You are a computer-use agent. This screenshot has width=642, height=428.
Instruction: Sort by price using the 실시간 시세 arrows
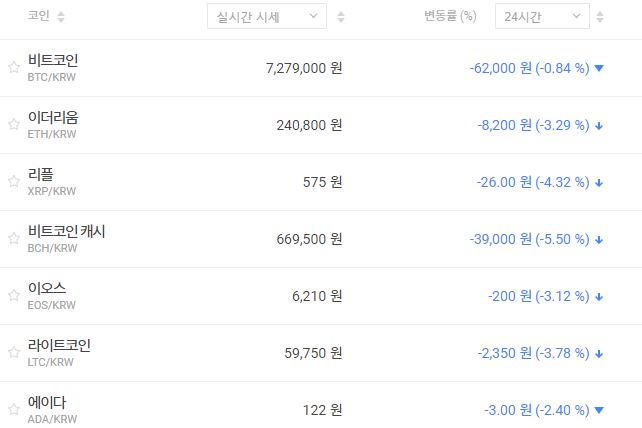point(342,17)
